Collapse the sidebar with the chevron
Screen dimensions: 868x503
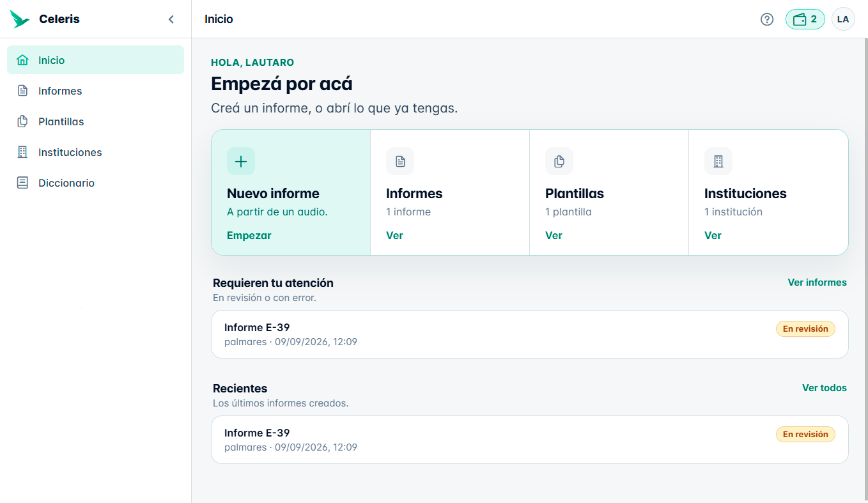[171, 19]
